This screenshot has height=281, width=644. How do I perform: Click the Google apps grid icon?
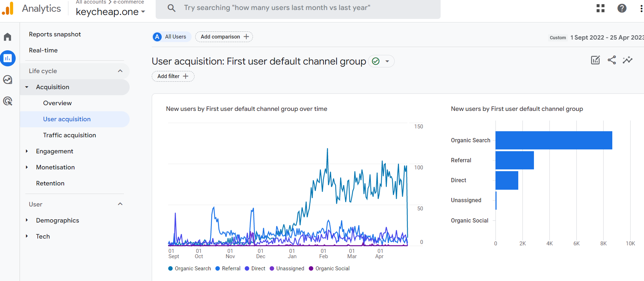pos(601,8)
